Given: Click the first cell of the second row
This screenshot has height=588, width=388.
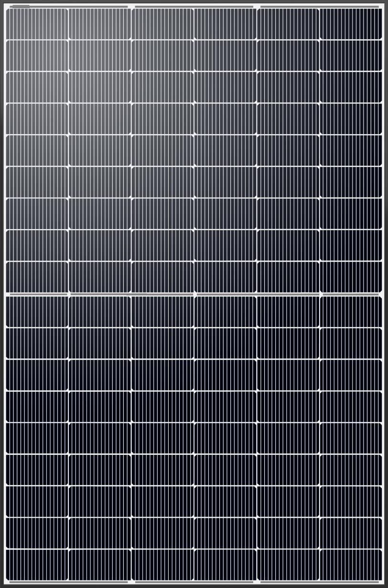Looking at the screenshot, I should [37, 55].
